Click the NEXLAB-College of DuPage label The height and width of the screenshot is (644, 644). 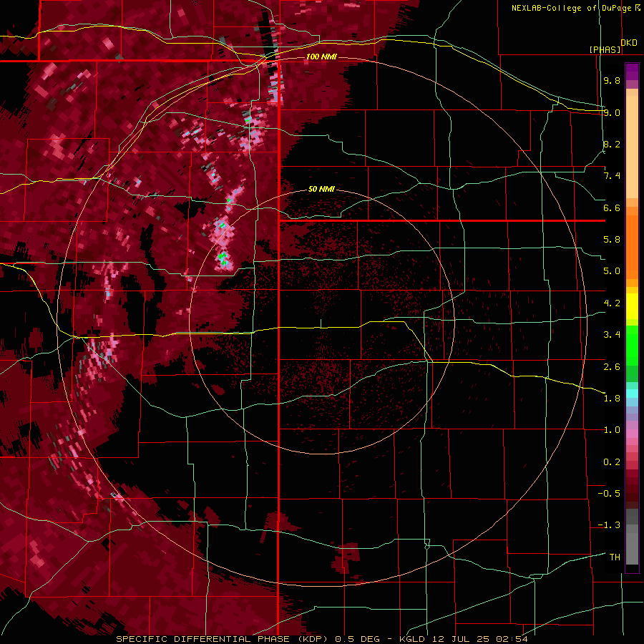coord(571,8)
